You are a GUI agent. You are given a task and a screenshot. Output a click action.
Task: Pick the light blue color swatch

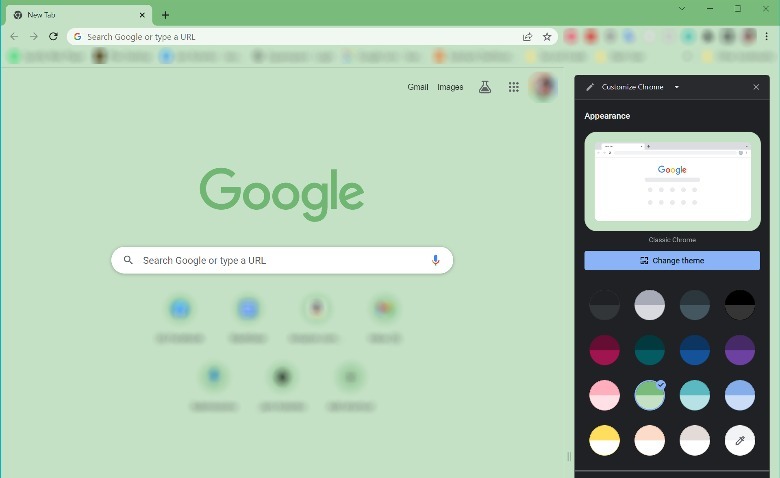(740, 395)
